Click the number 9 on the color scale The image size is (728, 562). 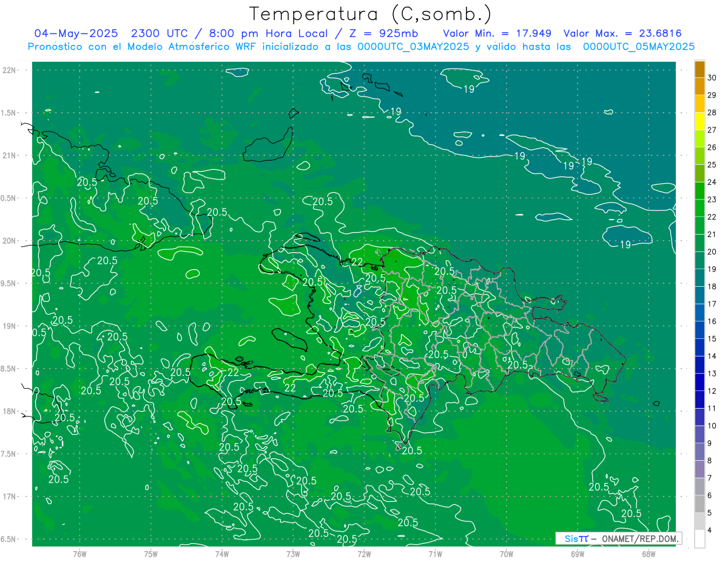[x=710, y=443]
